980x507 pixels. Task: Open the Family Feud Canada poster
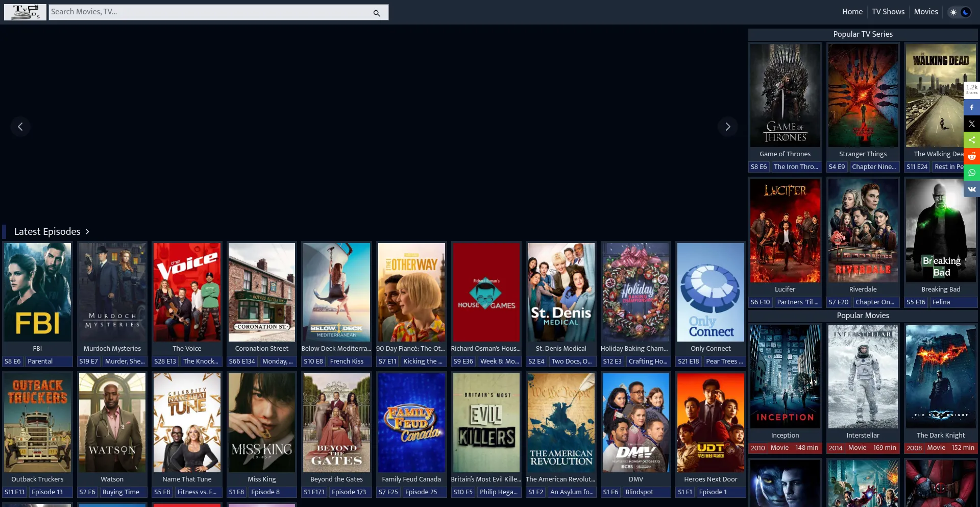coord(411,423)
